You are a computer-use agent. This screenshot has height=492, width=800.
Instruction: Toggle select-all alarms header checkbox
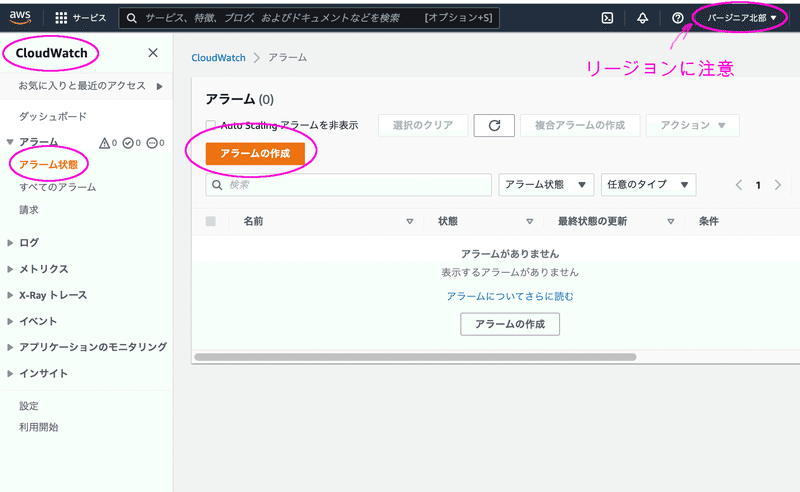pos(211,222)
